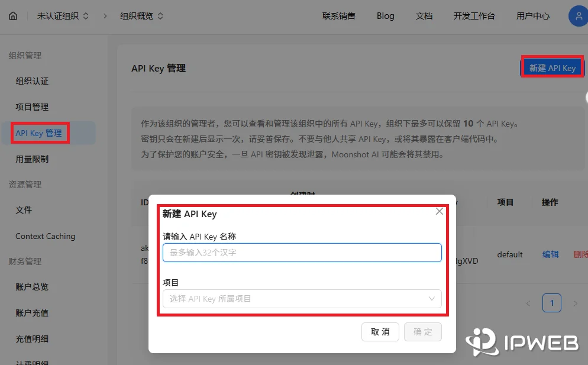This screenshot has height=365, width=588.
Task: Close the 新建 API Key dialog
Action: 439,211
